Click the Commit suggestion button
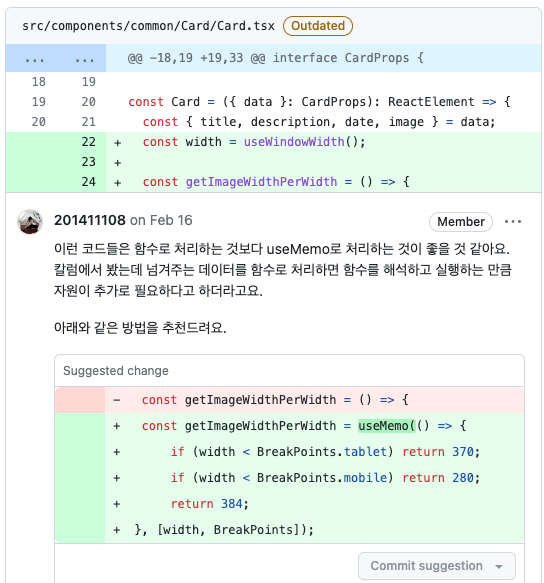 [426, 566]
